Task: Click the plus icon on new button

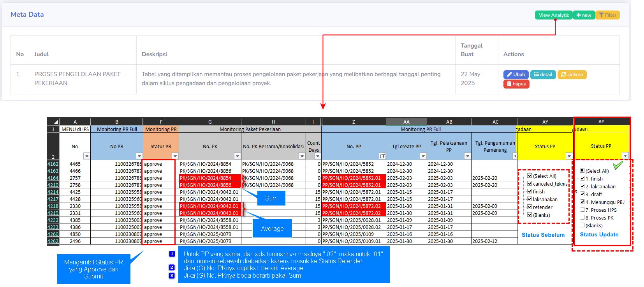Action: click(x=579, y=15)
